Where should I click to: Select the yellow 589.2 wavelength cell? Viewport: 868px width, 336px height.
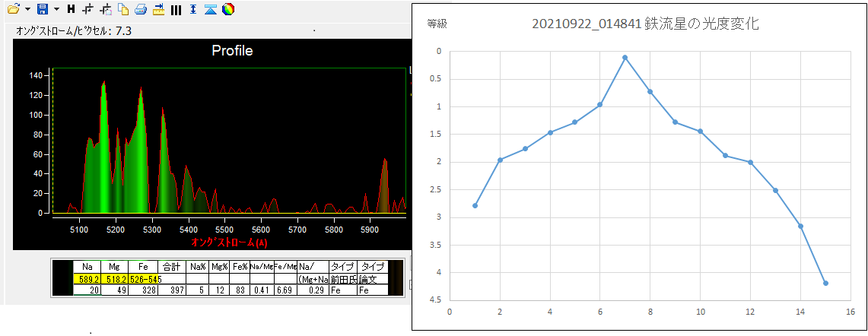tap(87, 279)
